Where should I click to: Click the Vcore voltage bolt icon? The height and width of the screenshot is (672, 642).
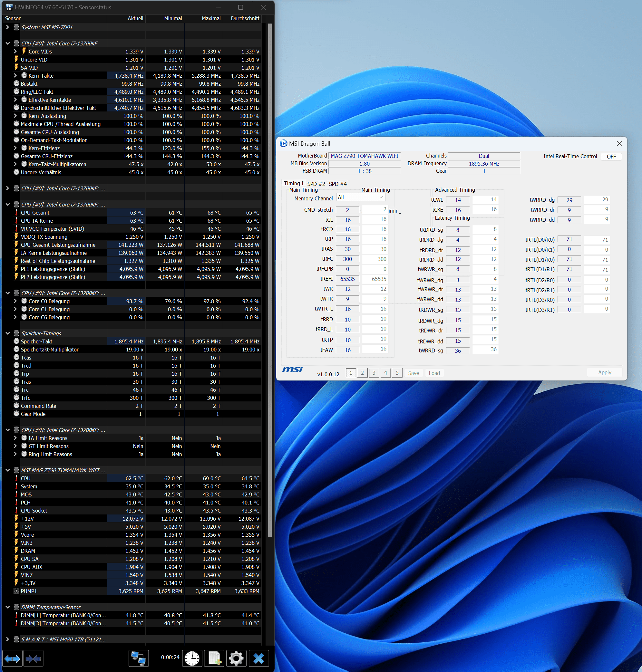(x=16, y=534)
